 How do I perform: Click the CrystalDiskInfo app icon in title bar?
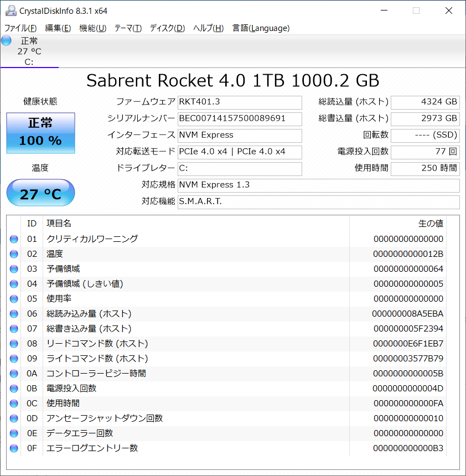(11, 11)
